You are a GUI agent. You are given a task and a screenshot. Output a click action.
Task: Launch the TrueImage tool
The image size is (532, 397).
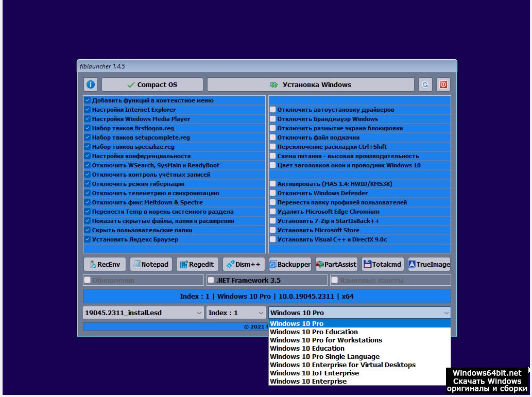(429, 264)
